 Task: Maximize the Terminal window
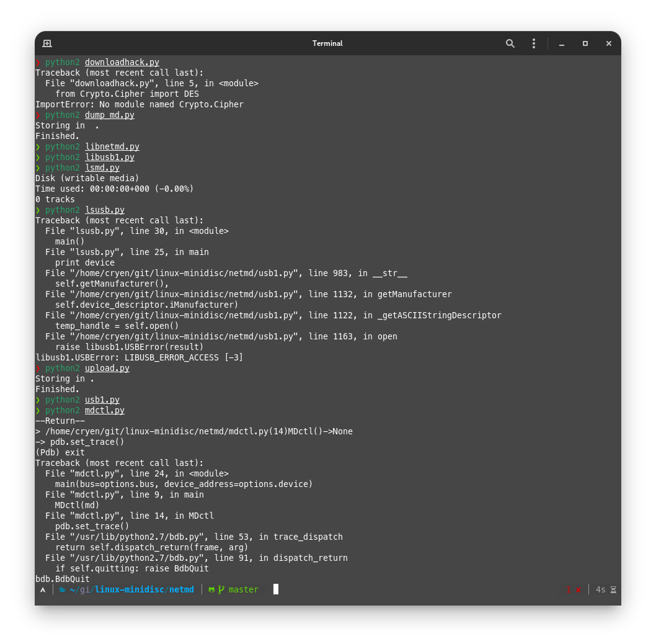click(x=585, y=43)
